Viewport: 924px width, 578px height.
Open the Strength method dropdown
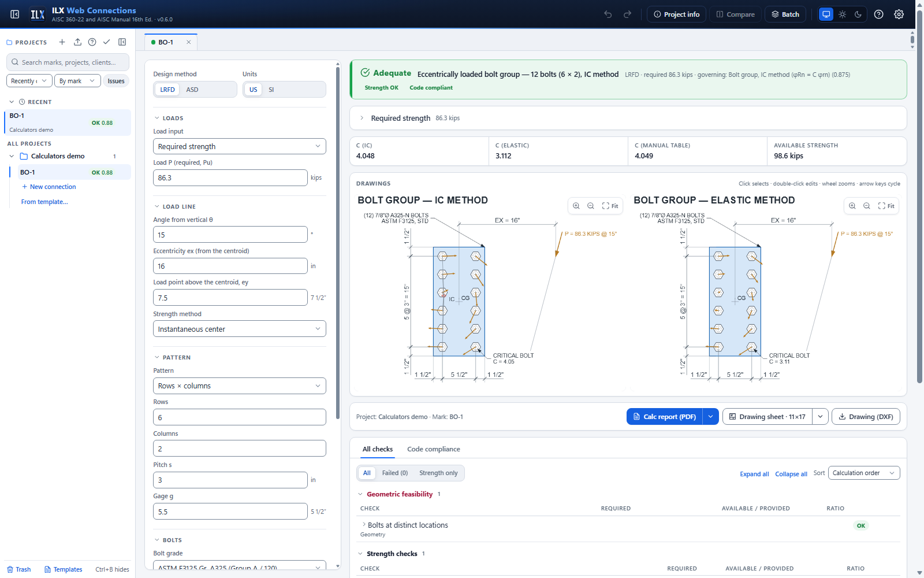pyautogui.click(x=240, y=329)
